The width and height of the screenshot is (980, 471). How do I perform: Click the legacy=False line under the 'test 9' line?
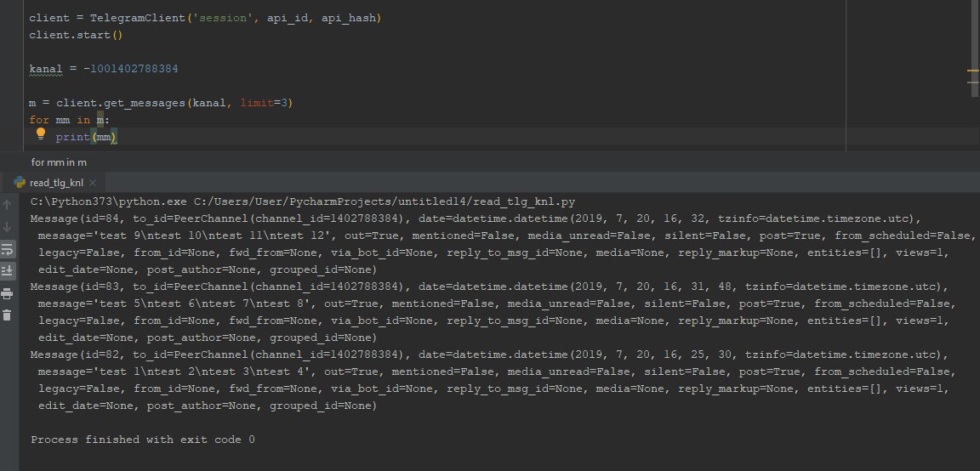tap(493, 253)
